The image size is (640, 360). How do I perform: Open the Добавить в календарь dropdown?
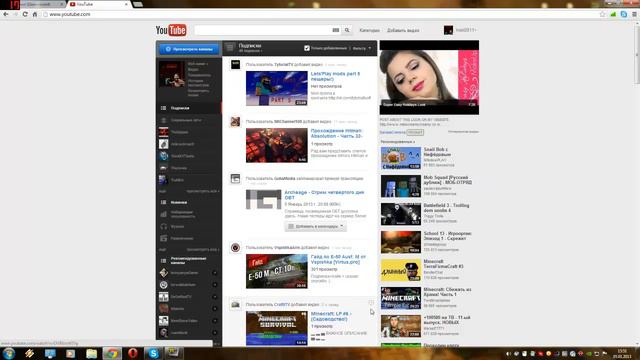(316, 226)
